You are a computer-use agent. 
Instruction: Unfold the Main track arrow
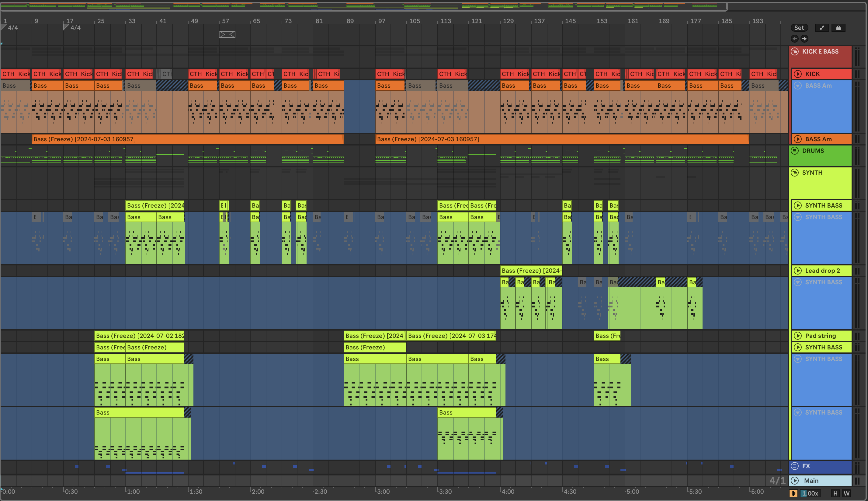point(794,480)
